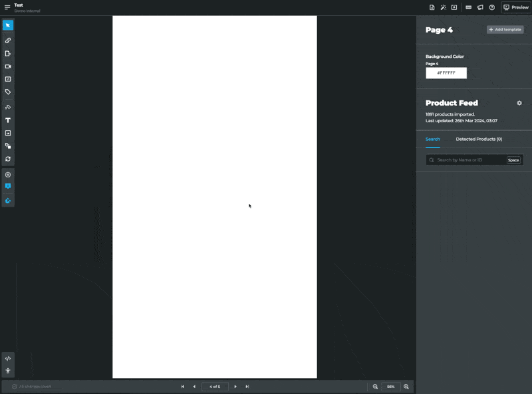Switch to the Search tab
This screenshot has width=532, height=394.
(432, 139)
